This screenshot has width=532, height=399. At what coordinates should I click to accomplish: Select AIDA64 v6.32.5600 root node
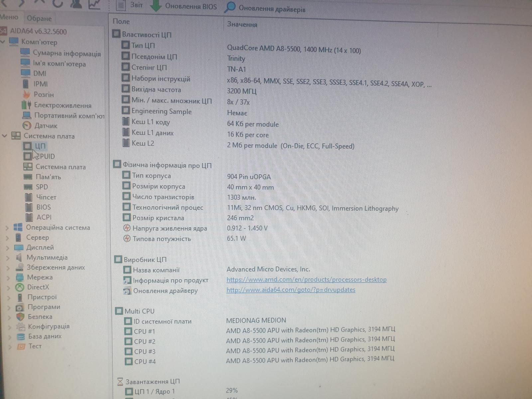click(x=38, y=32)
